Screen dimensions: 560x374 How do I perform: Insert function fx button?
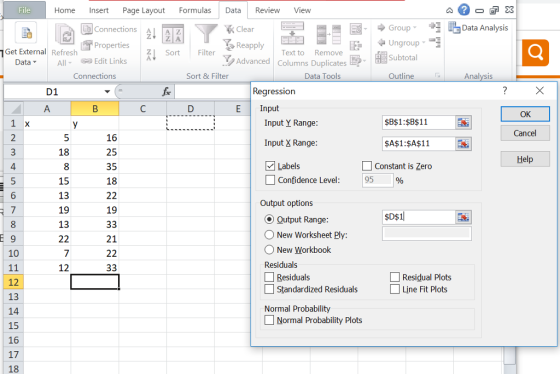tap(166, 92)
